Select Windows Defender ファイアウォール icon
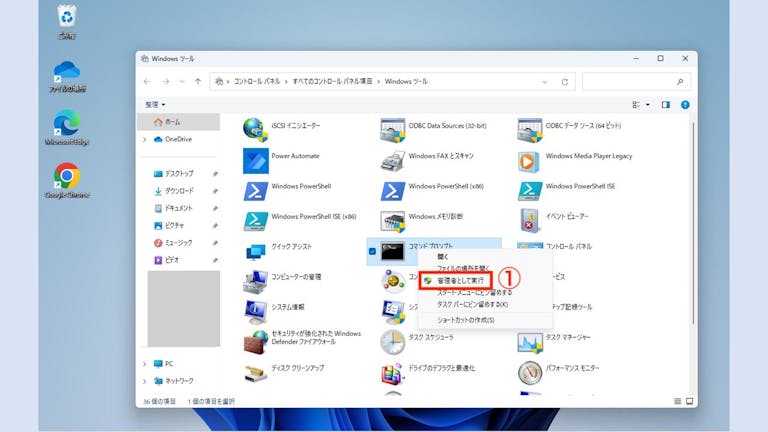This screenshot has height=432, width=768. tap(255, 341)
